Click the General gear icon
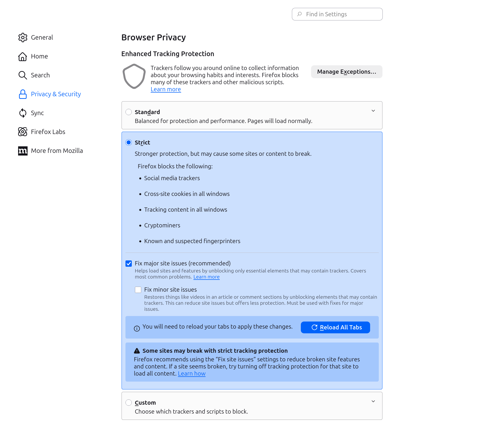 click(x=23, y=38)
